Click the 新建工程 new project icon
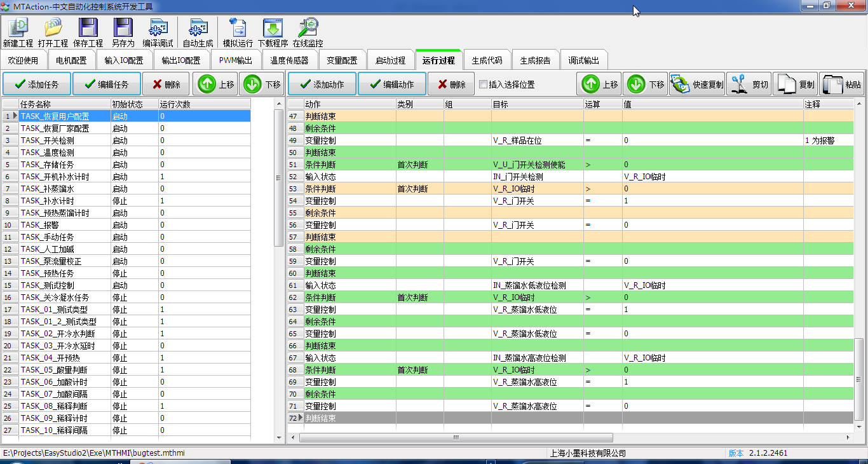 click(18, 28)
